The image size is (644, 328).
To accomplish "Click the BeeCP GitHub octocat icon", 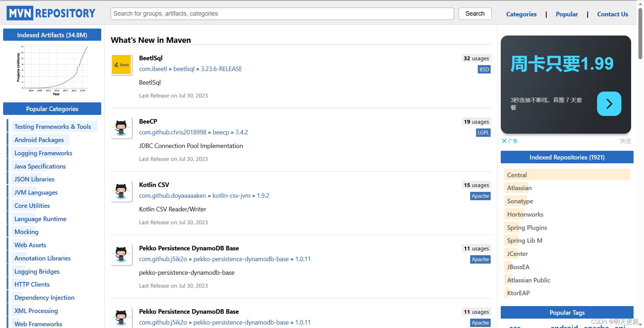I will point(121,128).
